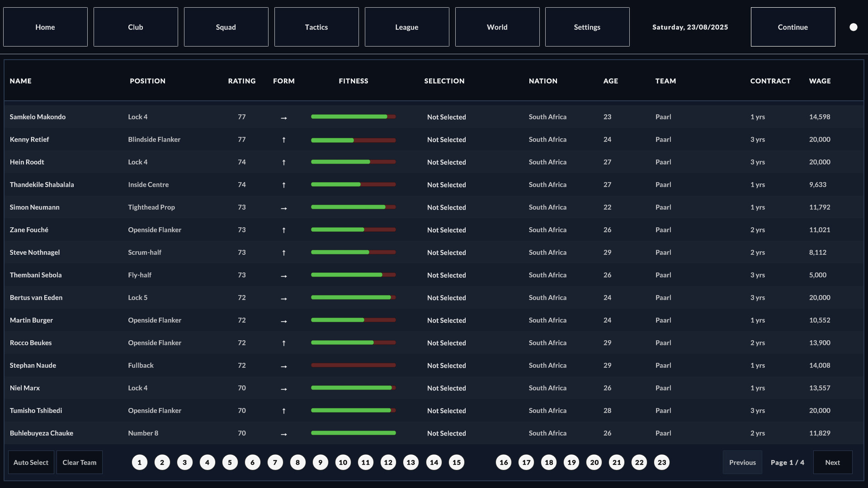This screenshot has height=488, width=868.
Task: Sort the table by WAGE
Action: 820,81
